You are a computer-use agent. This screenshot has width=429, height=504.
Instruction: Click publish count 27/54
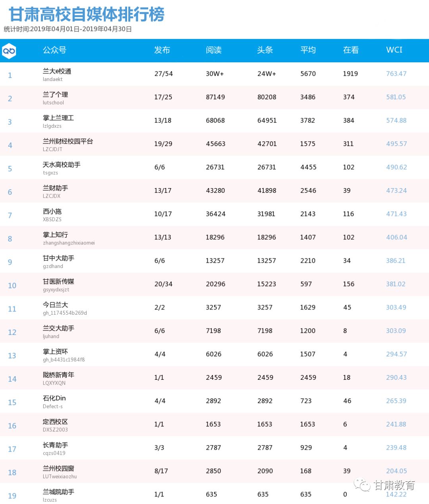pos(164,74)
